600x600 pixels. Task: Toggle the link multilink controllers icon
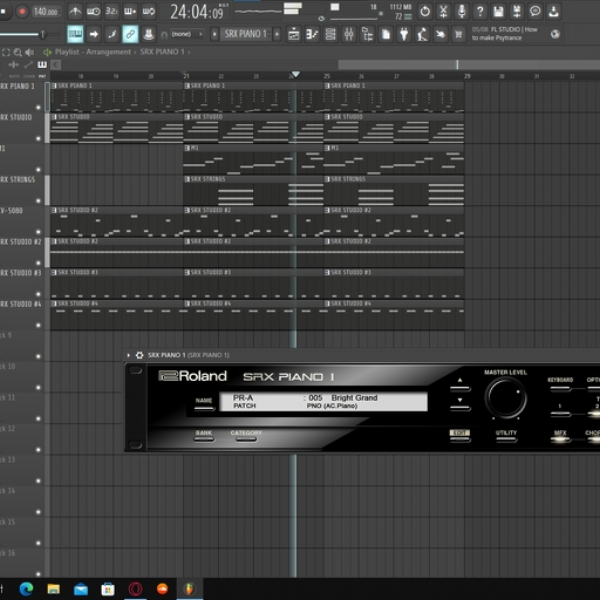pyautogui.click(x=130, y=34)
